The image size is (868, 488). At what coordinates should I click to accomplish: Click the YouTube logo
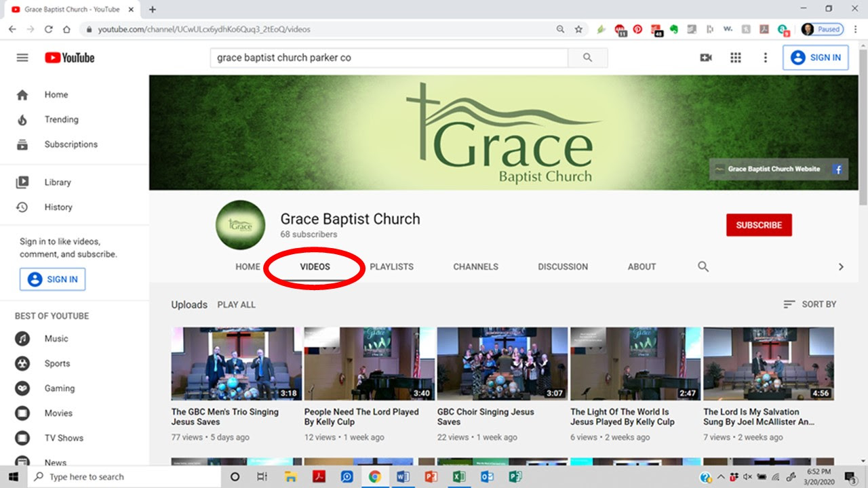pyautogui.click(x=70, y=58)
